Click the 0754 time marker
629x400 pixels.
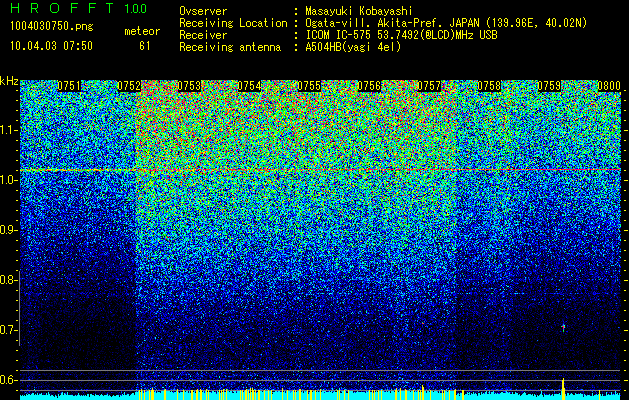tap(249, 86)
